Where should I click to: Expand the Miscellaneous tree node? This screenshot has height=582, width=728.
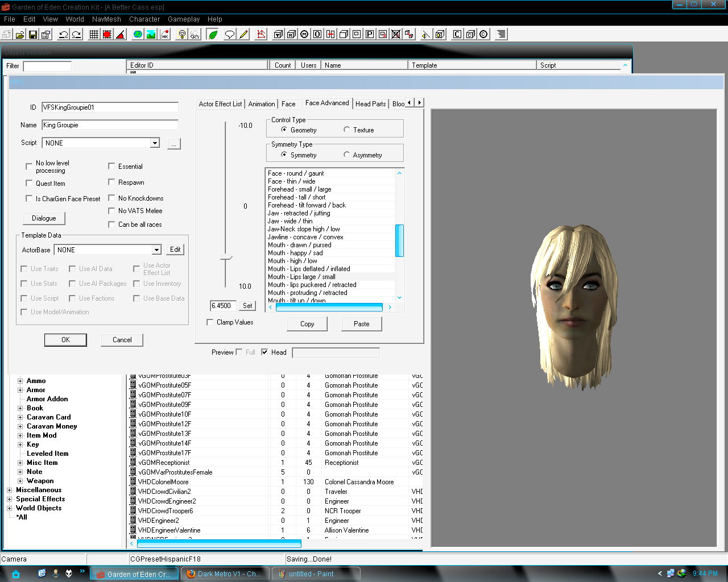(x=10, y=490)
